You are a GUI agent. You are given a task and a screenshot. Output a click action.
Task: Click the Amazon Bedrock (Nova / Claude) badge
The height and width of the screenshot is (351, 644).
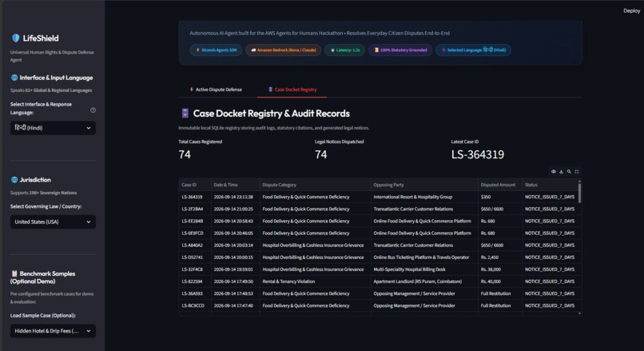pyautogui.click(x=284, y=50)
